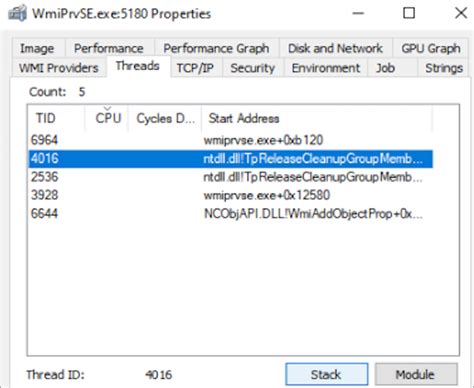This screenshot has height=388, width=474.
Task: Sort threads by CPU column header
Action: [x=107, y=118]
